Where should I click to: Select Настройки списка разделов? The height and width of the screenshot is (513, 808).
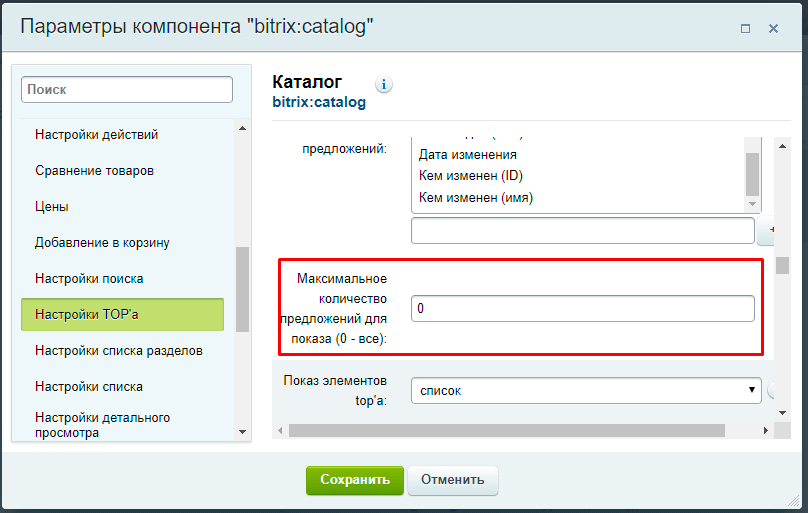pyautogui.click(x=118, y=350)
